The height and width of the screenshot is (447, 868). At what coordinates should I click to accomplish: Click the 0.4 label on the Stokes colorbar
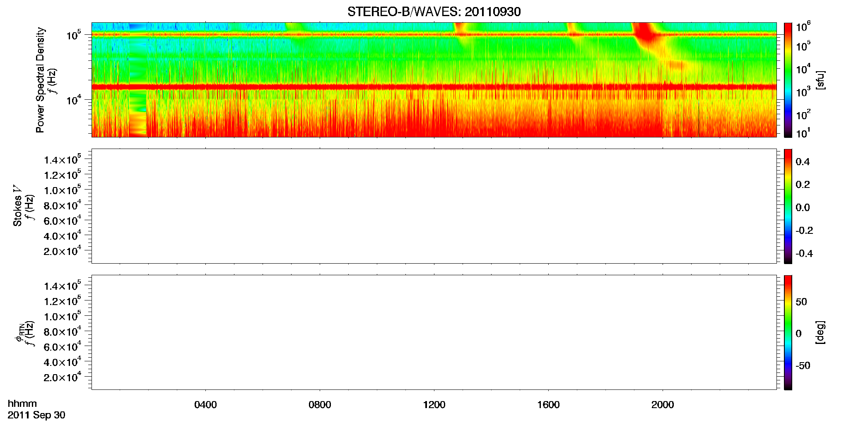[803, 162]
